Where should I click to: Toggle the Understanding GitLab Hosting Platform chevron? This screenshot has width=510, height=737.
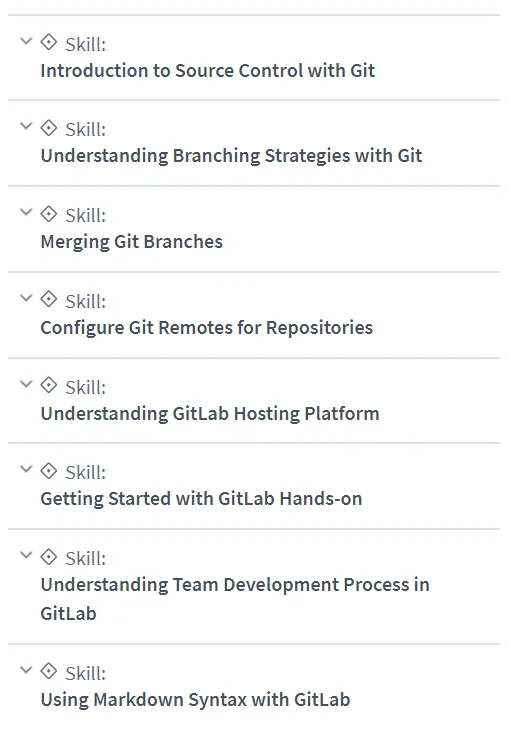click(26, 384)
